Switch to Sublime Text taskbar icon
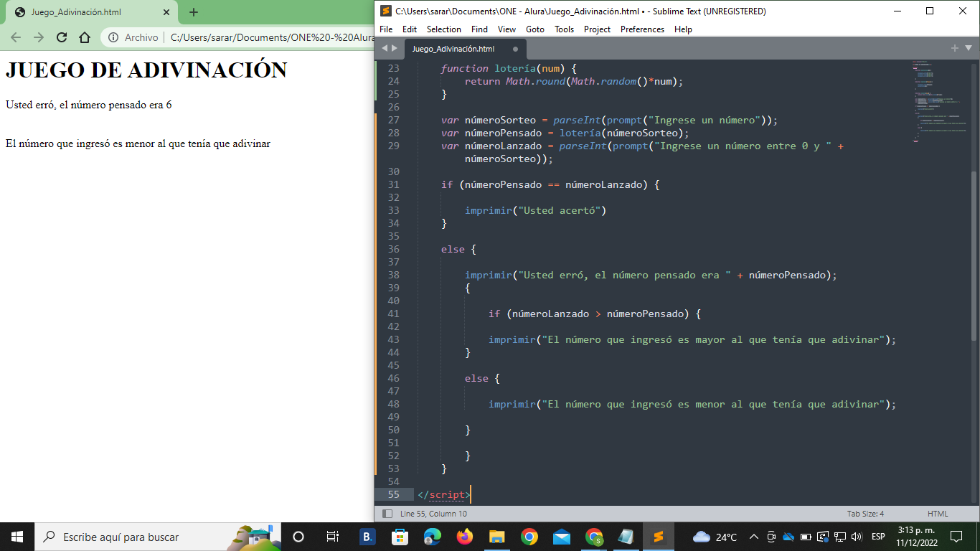The width and height of the screenshot is (980, 551). coord(658,537)
